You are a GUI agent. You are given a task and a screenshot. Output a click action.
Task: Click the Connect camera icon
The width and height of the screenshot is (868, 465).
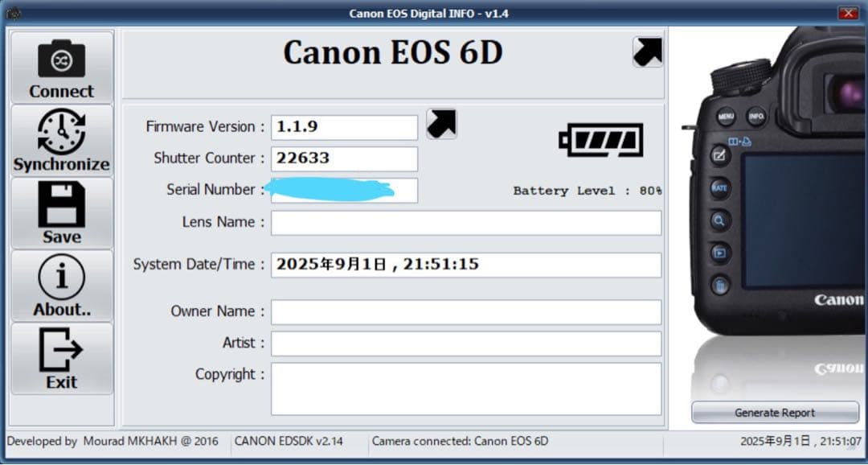[61, 60]
